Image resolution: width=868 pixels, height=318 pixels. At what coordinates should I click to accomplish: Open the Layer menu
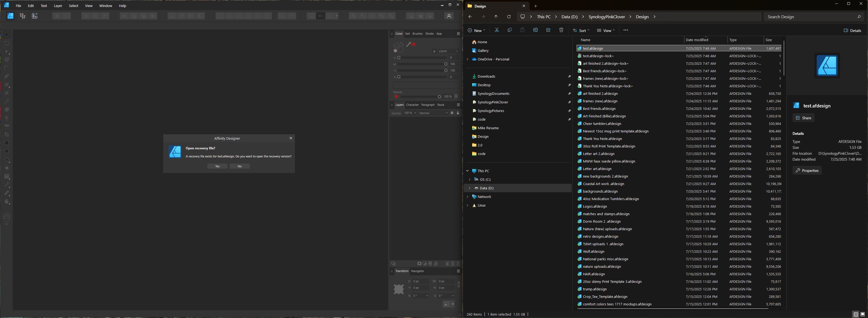58,6
